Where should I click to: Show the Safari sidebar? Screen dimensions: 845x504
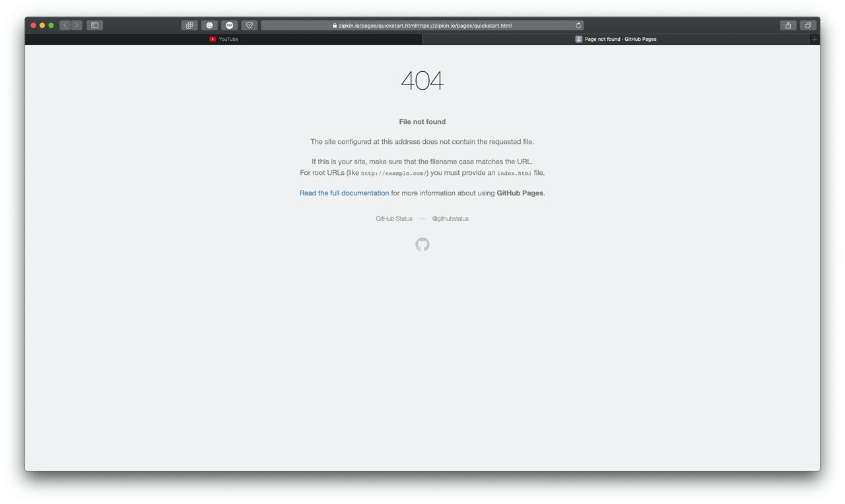(x=94, y=25)
